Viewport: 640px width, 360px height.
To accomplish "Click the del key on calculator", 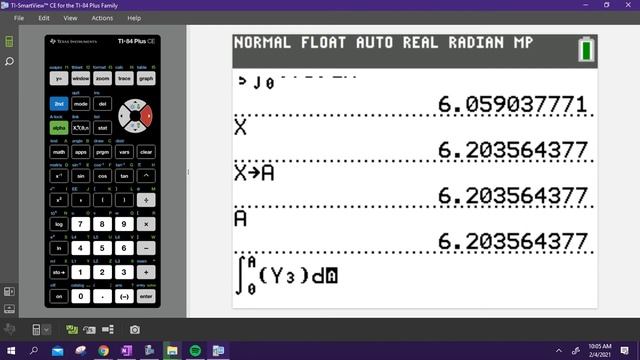I will (x=102, y=104).
